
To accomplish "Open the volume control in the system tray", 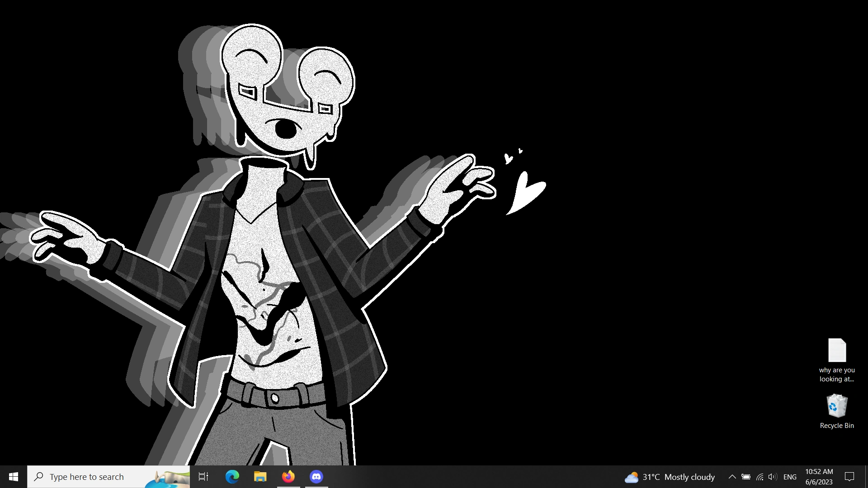I will [772, 476].
